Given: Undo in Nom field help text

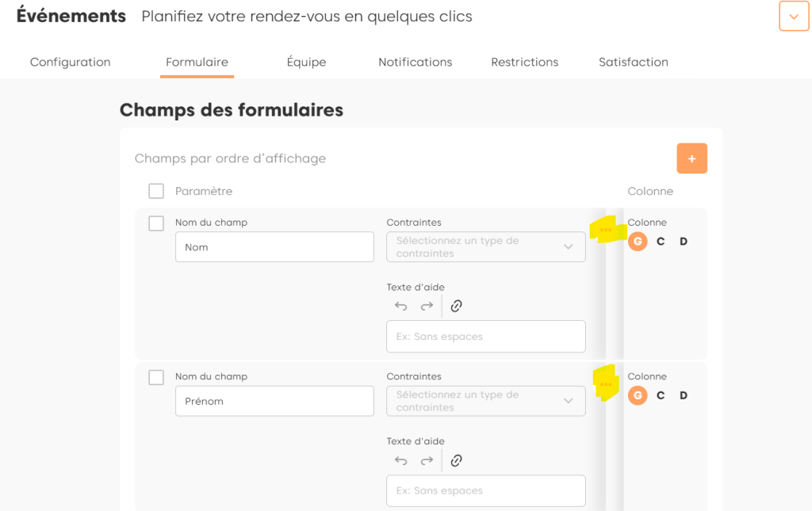Looking at the screenshot, I should point(401,306).
